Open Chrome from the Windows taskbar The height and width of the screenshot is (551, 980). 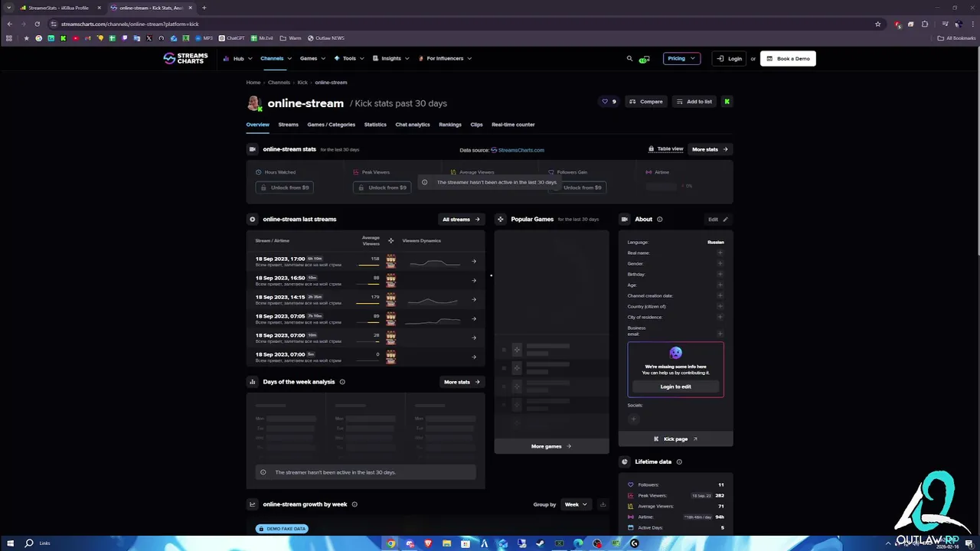[391, 543]
